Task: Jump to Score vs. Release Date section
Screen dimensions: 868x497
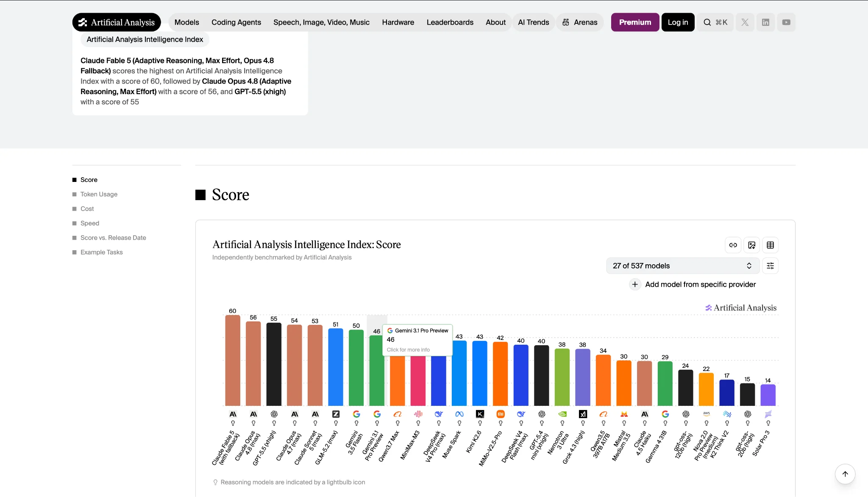Action: [x=113, y=238]
